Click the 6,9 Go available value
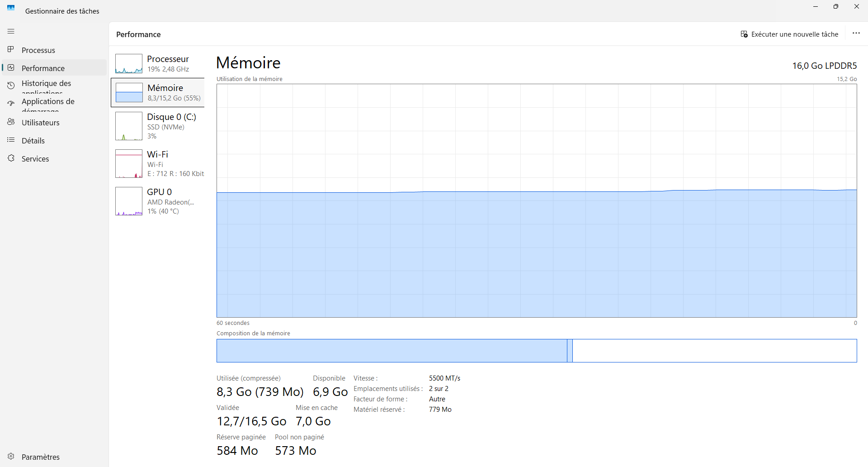The width and height of the screenshot is (868, 467). coord(330,392)
